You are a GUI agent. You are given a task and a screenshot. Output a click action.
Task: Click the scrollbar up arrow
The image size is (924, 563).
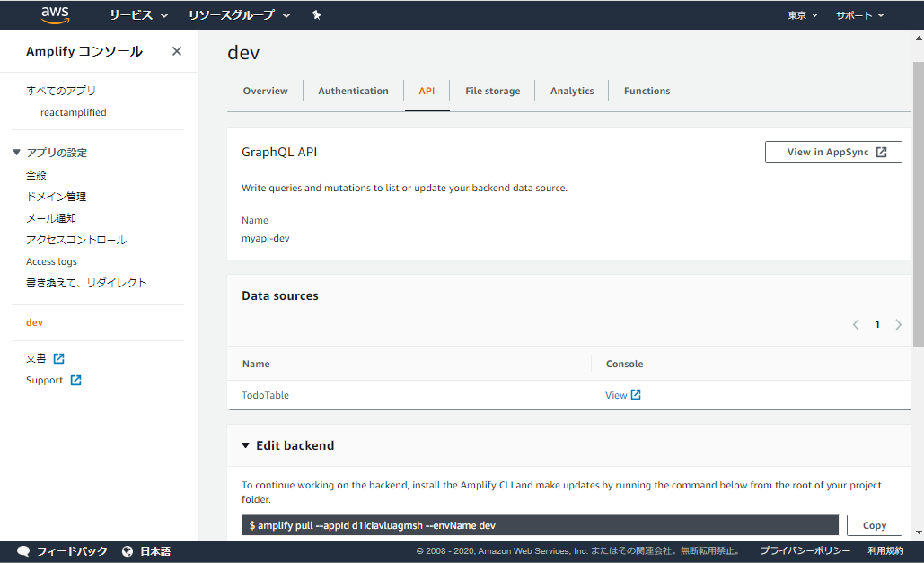point(919,38)
